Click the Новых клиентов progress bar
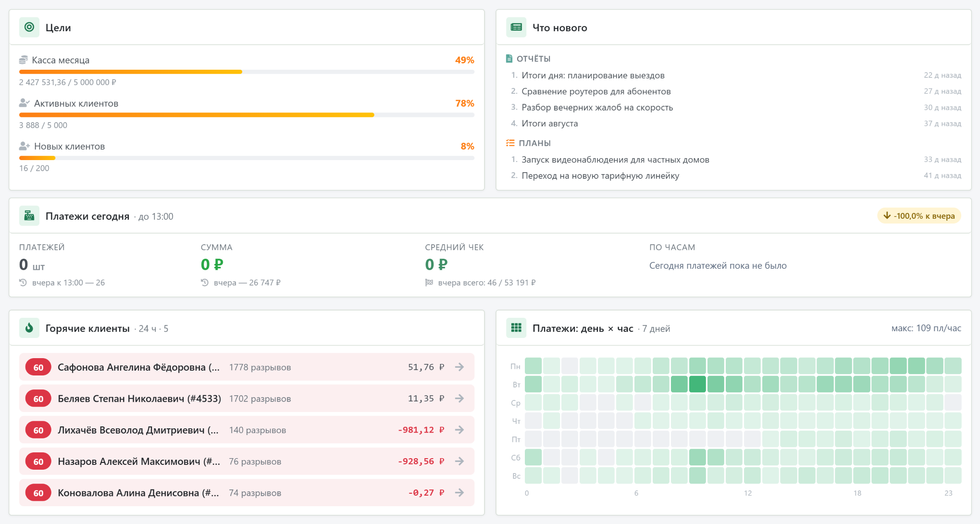Viewport: 980px width, 524px height. point(247,158)
